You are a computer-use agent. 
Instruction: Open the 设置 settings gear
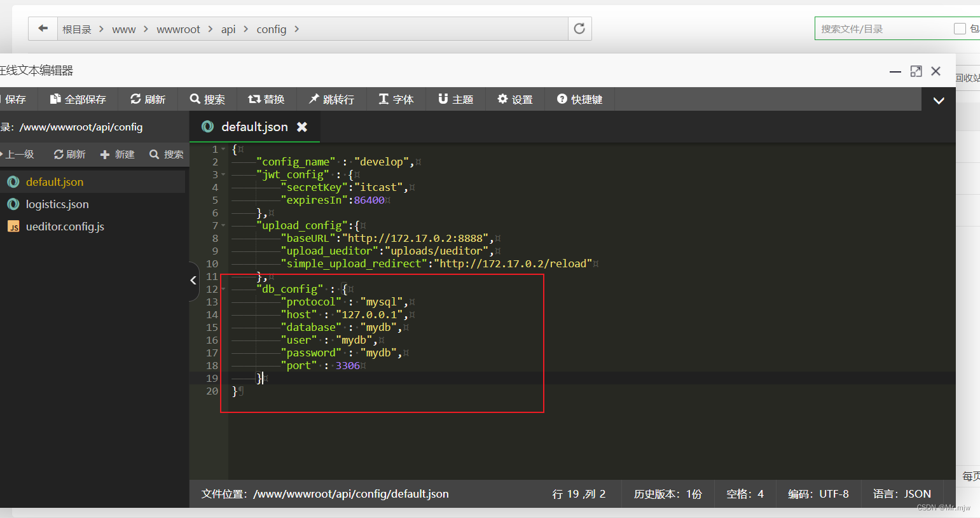click(x=515, y=99)
